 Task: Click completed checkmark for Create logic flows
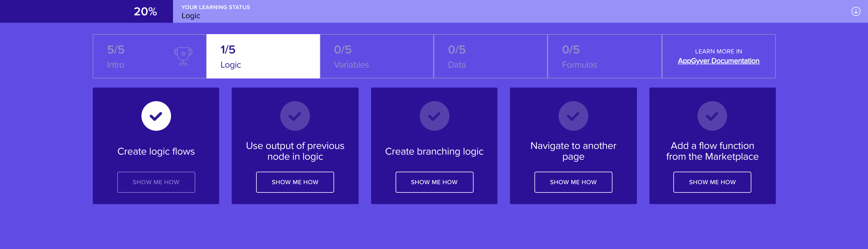coord(156,116)
